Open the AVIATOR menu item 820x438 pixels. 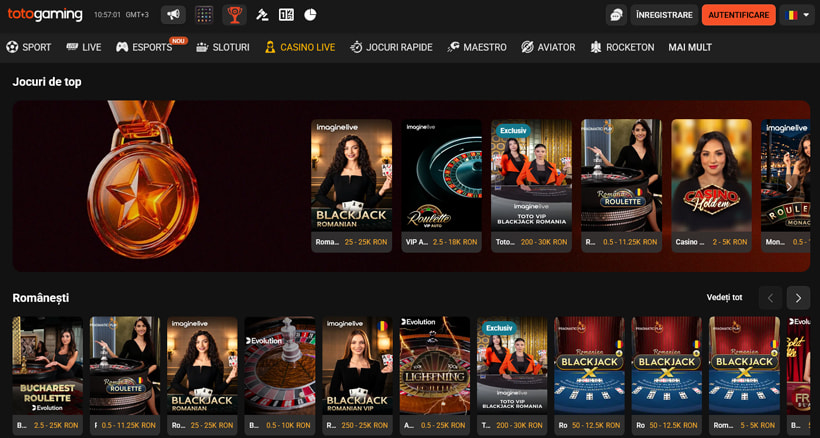548,47
